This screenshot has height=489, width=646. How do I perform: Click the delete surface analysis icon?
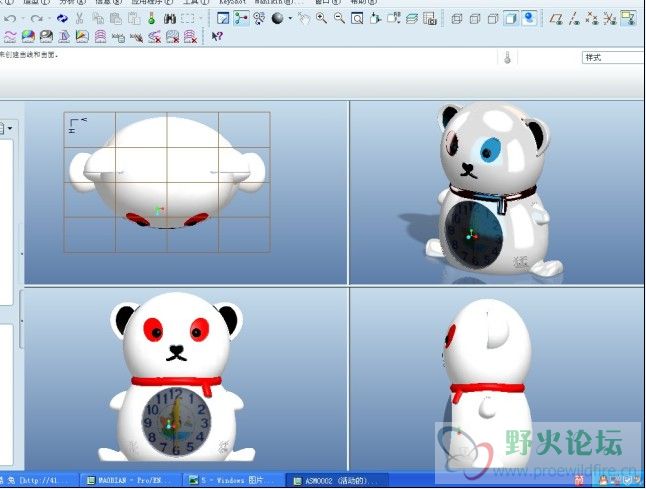pyautogui.click(x=173, y=37)
